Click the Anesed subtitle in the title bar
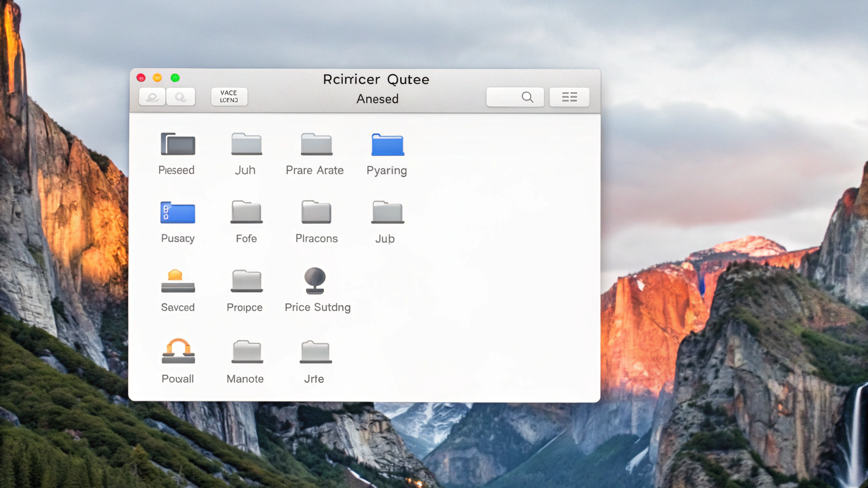 (x=377, y=99)
